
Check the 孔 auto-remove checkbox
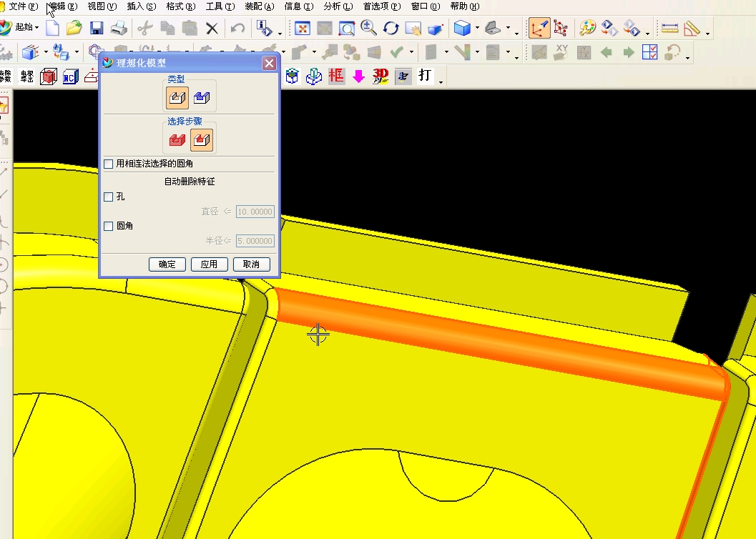click(109, 197)
